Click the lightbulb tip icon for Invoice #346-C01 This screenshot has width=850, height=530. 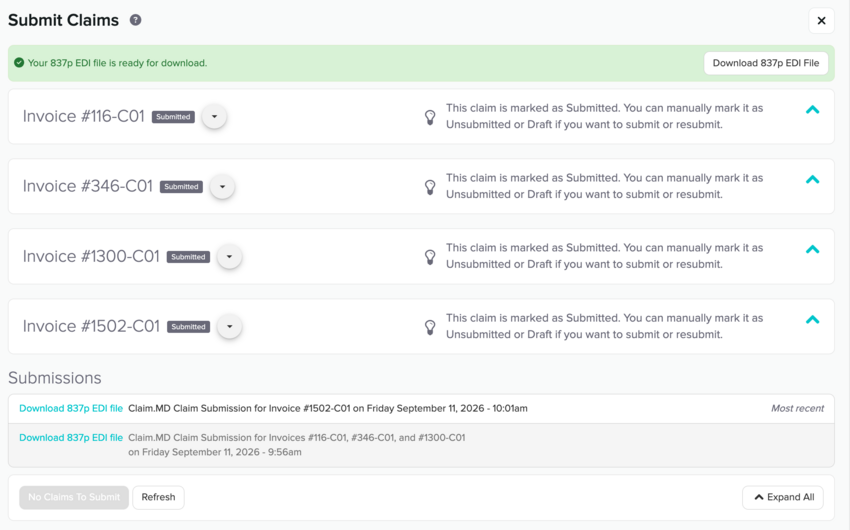click(x=430, y=187)
